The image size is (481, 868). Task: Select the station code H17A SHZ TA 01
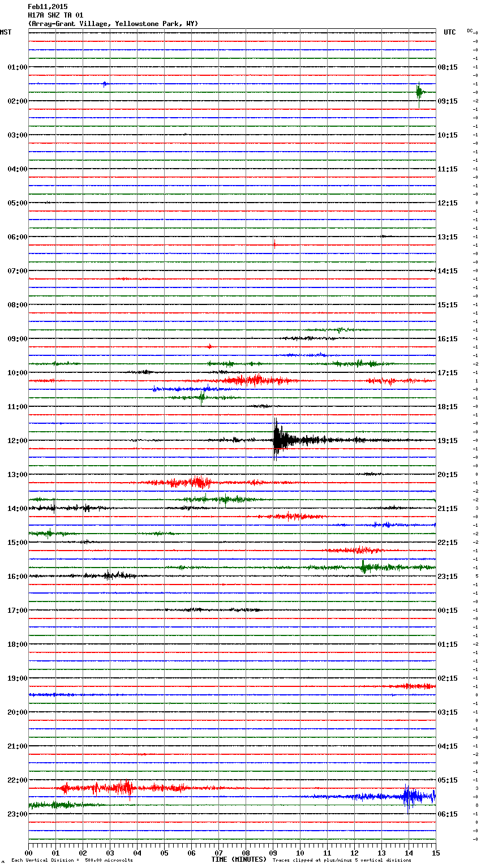click(55, 15)
